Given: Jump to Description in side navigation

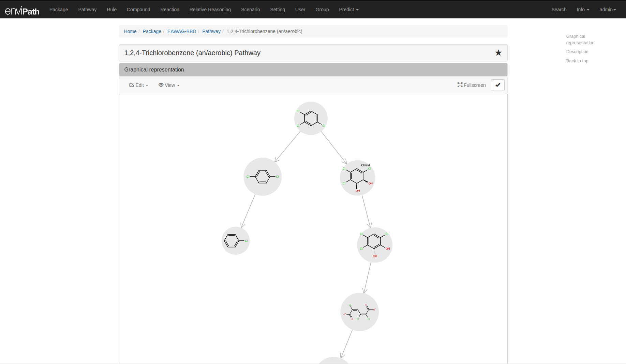Looking at the screenshot, I should (x=577, y=52).
